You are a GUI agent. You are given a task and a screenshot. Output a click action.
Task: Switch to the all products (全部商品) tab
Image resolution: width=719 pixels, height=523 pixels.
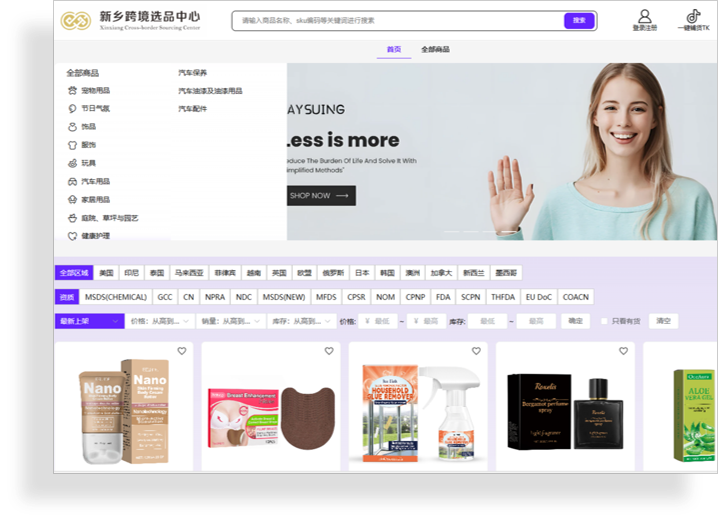point(435,49)
